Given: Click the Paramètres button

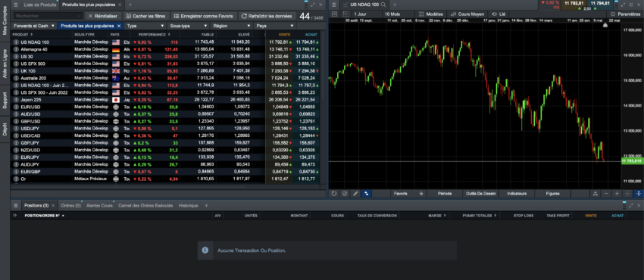Looking at the screenshot, I should 624,14.
